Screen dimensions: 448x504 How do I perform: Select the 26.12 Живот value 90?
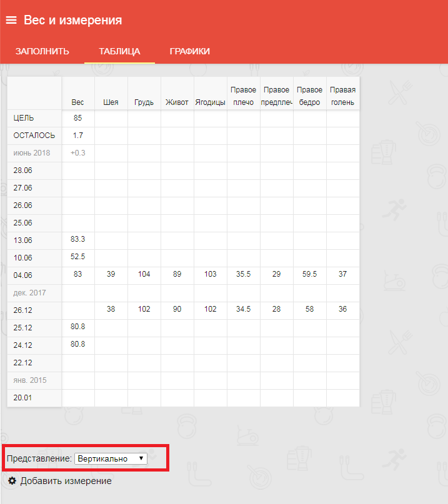point(177,309)
